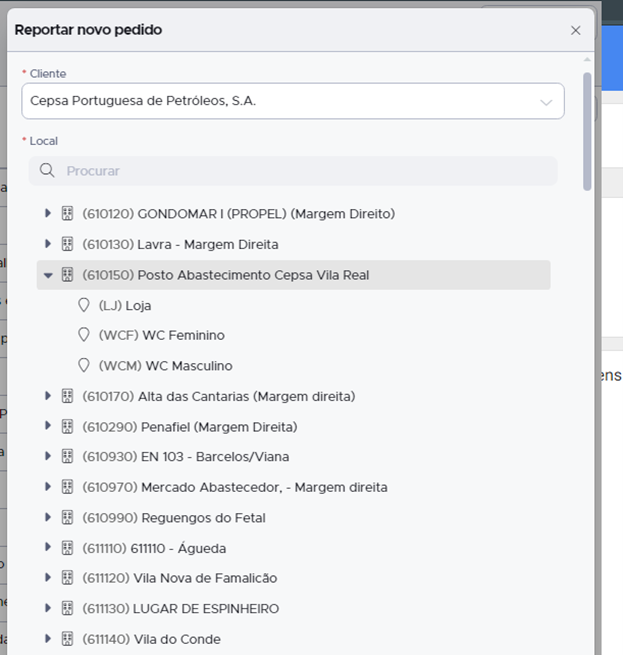Open the Cliente dropdown
The image size is (623, 655).
tap(293, 101)
